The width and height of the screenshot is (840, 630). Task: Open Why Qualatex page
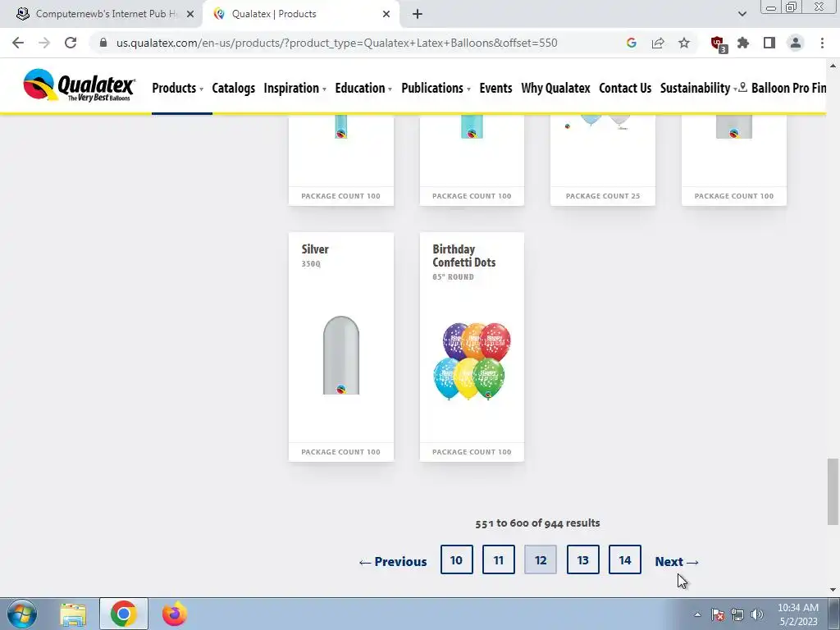point(555,88)
